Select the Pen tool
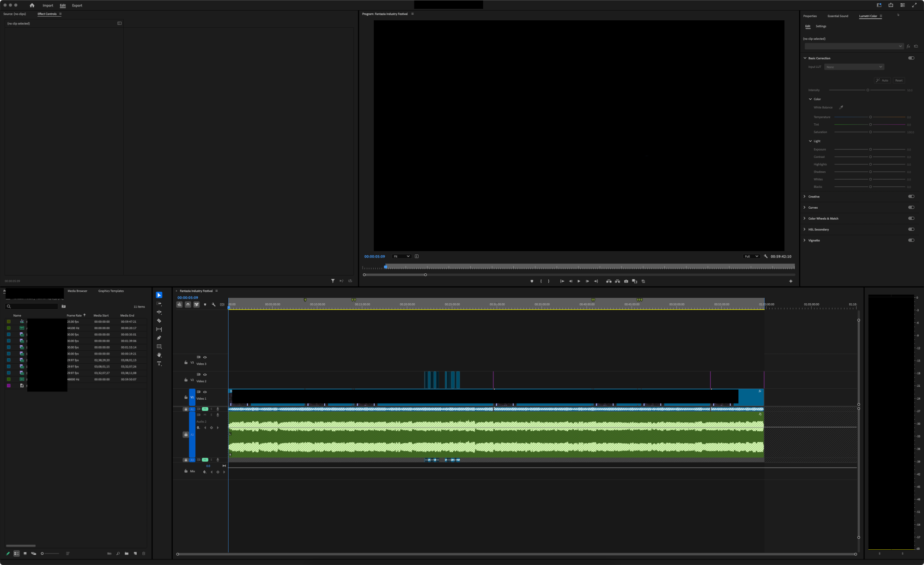This screenshot has height=565, width=924. (x=159, y=338)
